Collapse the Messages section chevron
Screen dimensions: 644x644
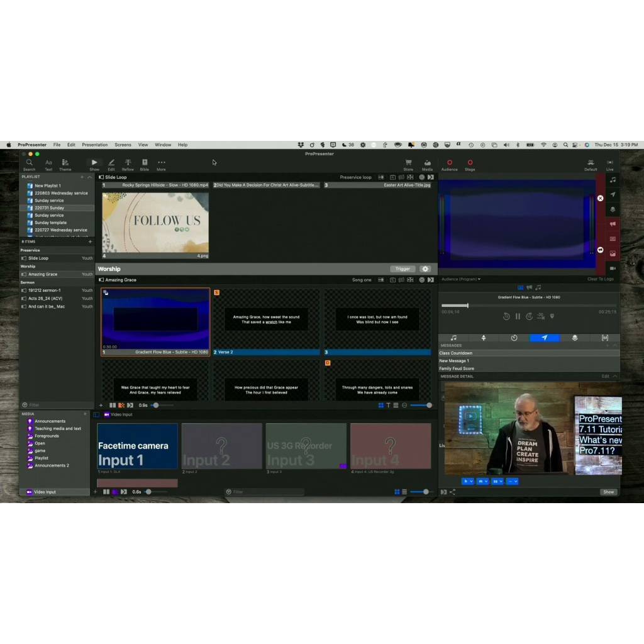click(614, 345)
